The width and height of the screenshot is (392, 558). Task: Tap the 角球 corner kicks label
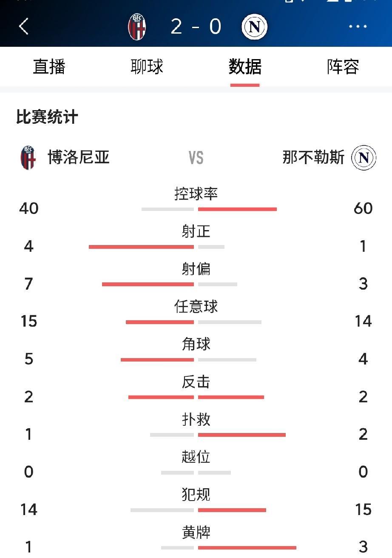(x=196, y=344)
